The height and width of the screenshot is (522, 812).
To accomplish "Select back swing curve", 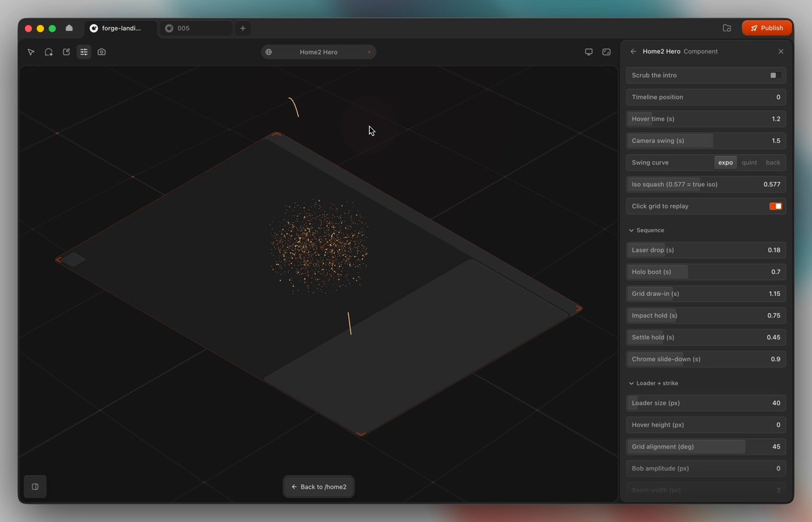I will tap(773, 162).
